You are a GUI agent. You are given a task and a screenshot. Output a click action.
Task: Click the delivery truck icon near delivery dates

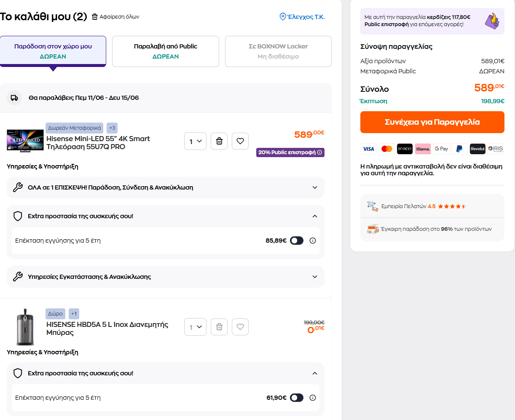pyautogui.click(x=14, y=98)
